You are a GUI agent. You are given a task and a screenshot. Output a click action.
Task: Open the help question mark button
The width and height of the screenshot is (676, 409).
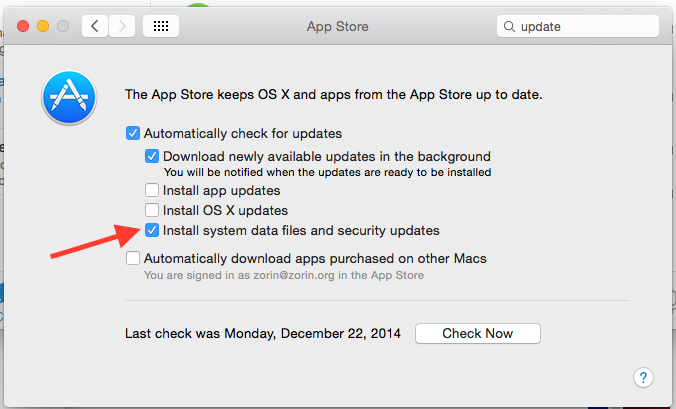coord(643,377)
